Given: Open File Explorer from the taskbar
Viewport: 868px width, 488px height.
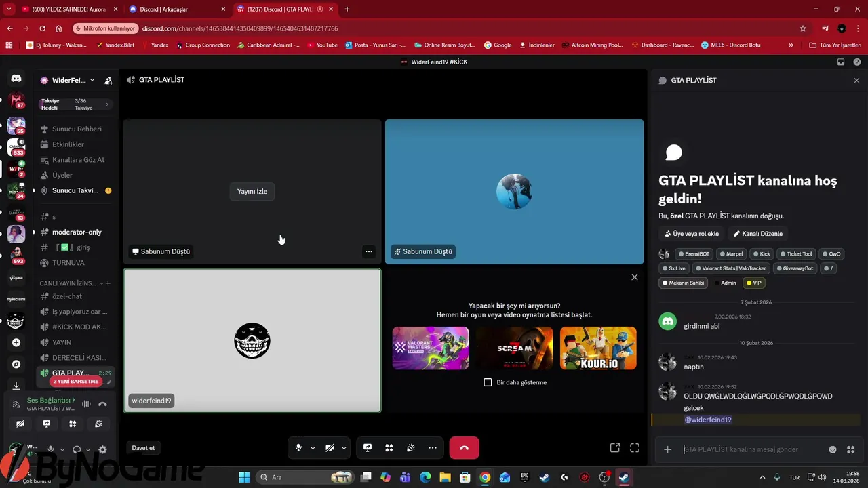Looking at the screenshot, I should coord(445,477).
